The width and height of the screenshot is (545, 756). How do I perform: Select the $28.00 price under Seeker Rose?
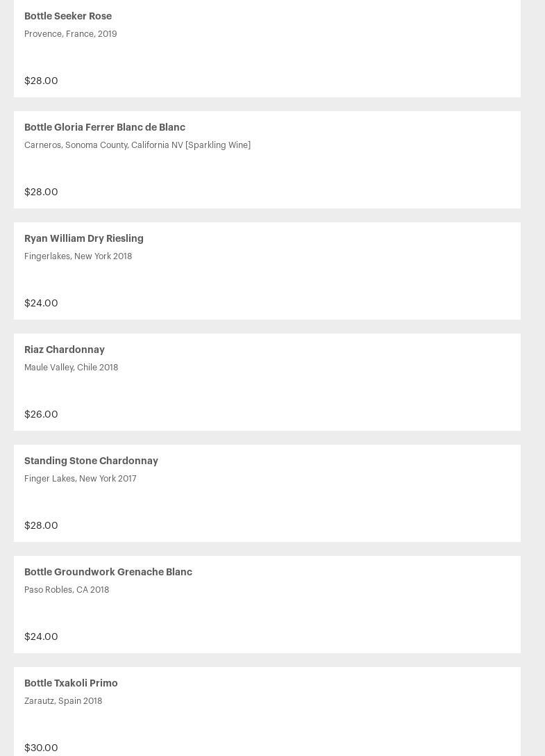(41, 81)
